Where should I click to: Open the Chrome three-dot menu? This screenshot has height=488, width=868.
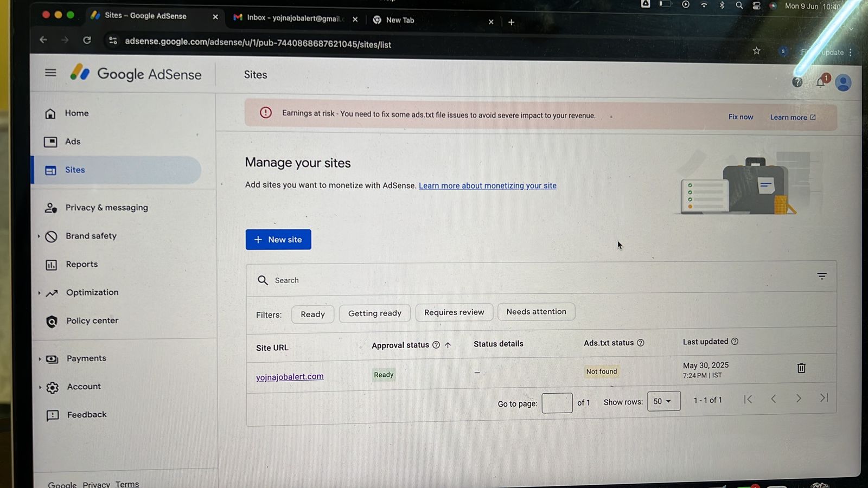[851, 53]
